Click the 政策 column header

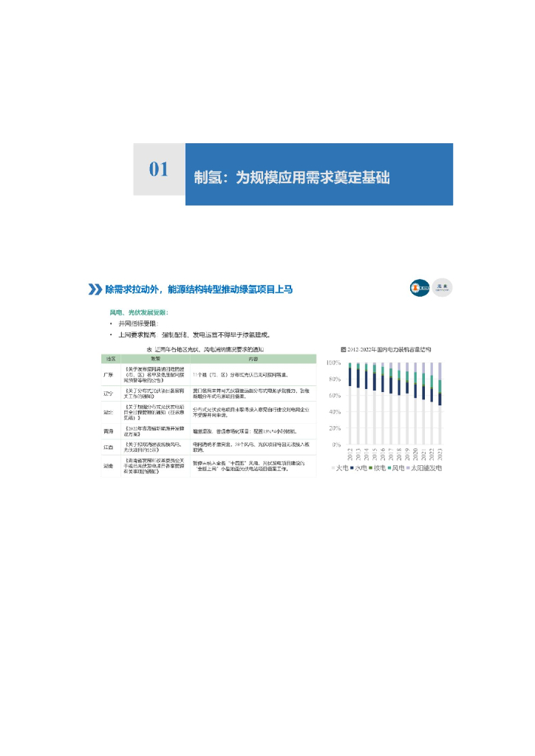click(x=155, y=359)
